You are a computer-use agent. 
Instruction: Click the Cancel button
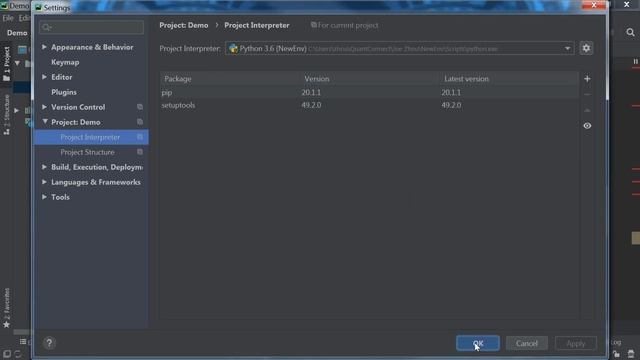pos(527,343)
